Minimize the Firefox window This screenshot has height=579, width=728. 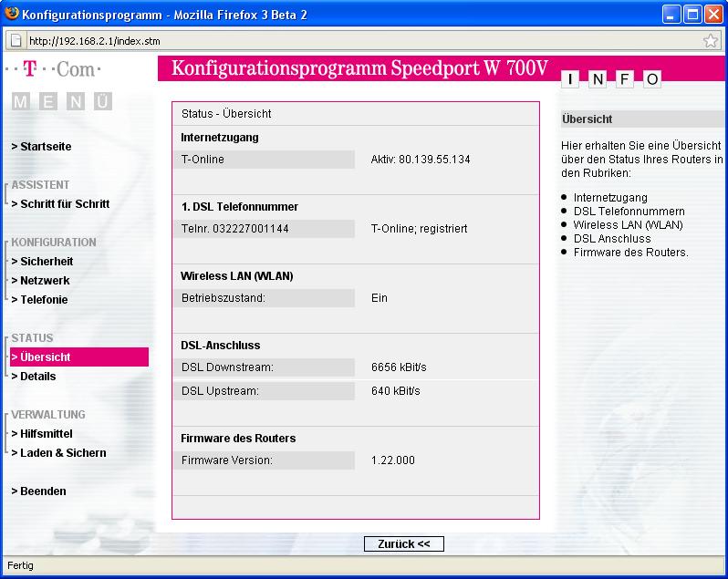click(671, 14)
